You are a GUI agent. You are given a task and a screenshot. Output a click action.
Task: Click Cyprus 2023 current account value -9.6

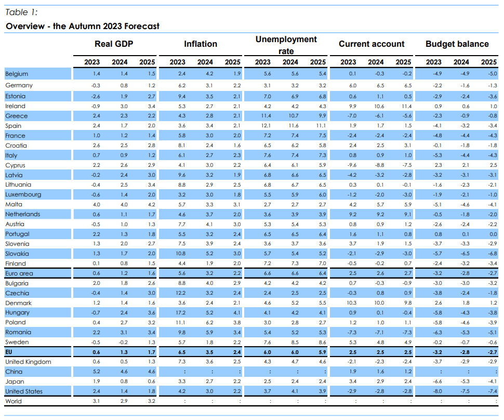[x=352, y=165]
